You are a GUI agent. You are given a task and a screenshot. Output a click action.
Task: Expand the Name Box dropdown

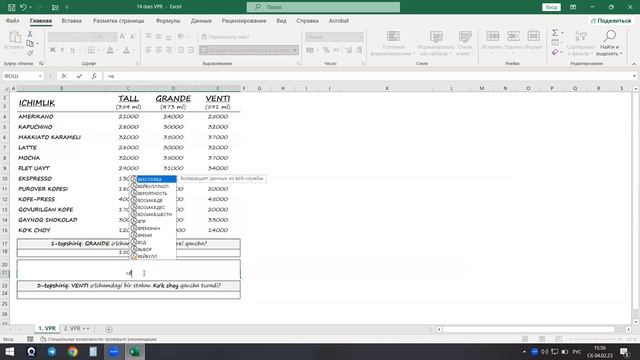click(x=40, y=76)
